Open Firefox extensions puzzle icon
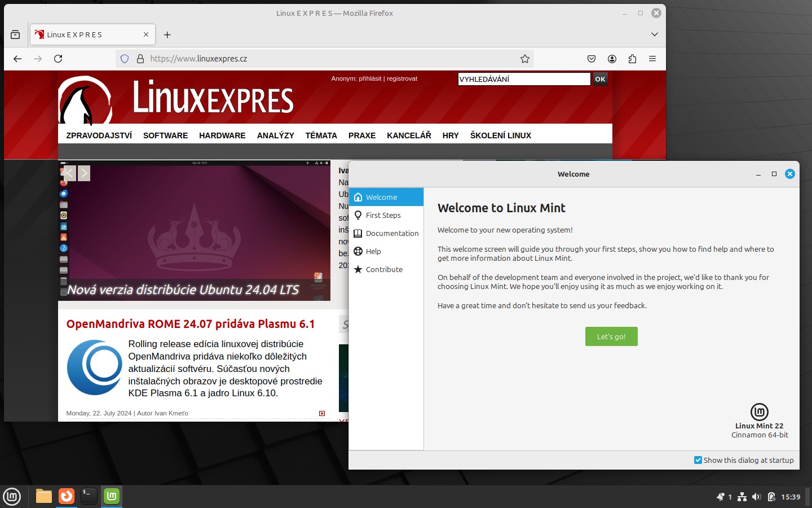This screenshot has height=508, width=812. coord(632,59)
